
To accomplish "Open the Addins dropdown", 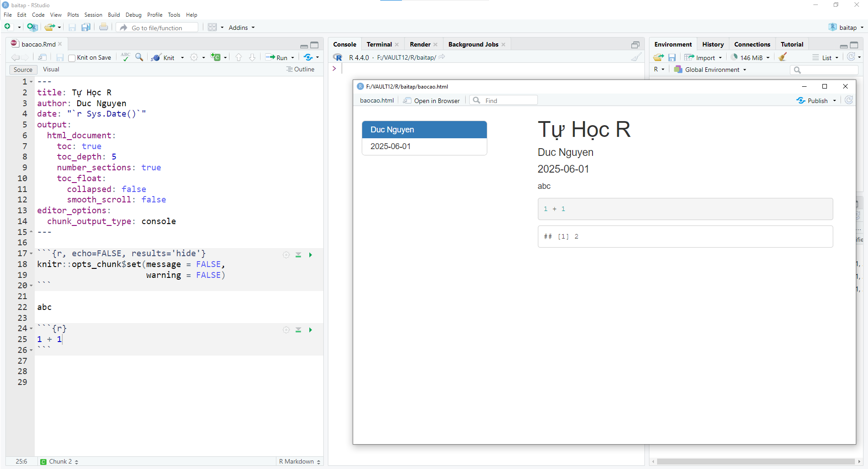I will [x=241, y=28].
